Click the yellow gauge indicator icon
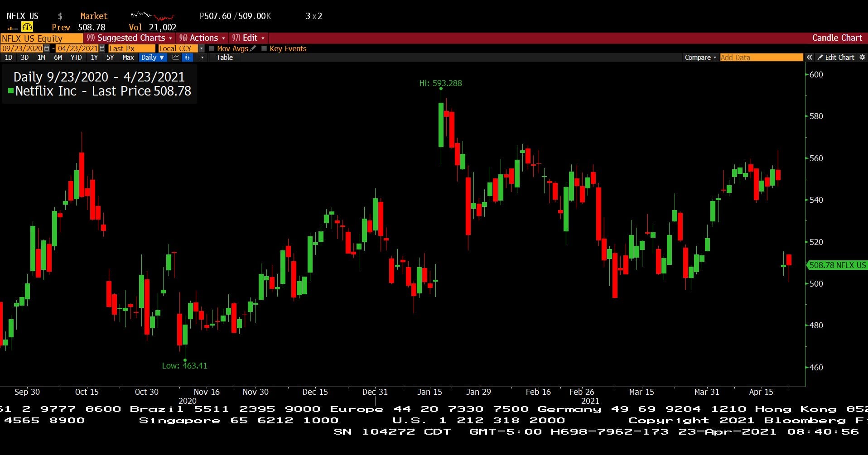868x455 pixels. 27,27
